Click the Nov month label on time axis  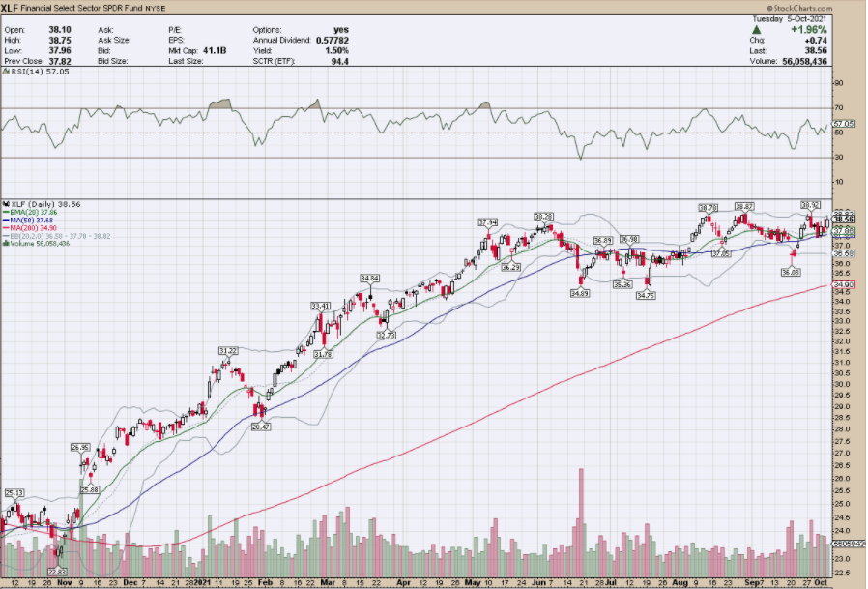pos(64,583)
